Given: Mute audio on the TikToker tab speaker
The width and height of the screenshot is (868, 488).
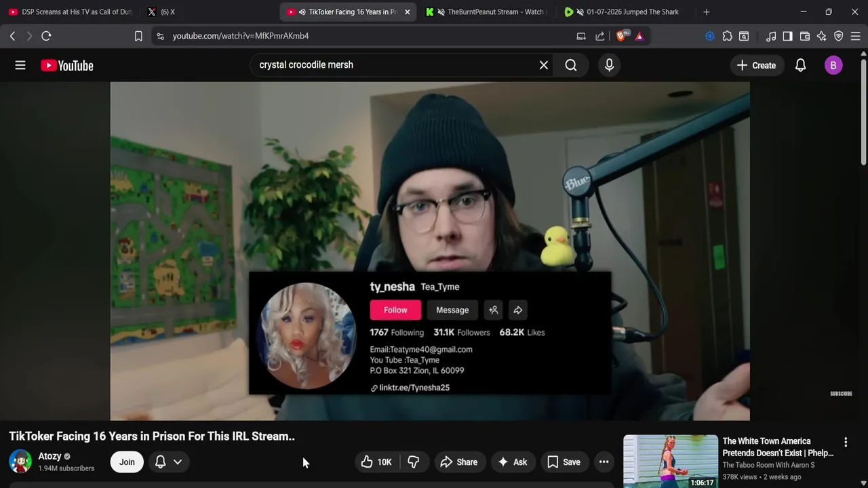Looking at the screenshot, I should (x=302, y=12).
